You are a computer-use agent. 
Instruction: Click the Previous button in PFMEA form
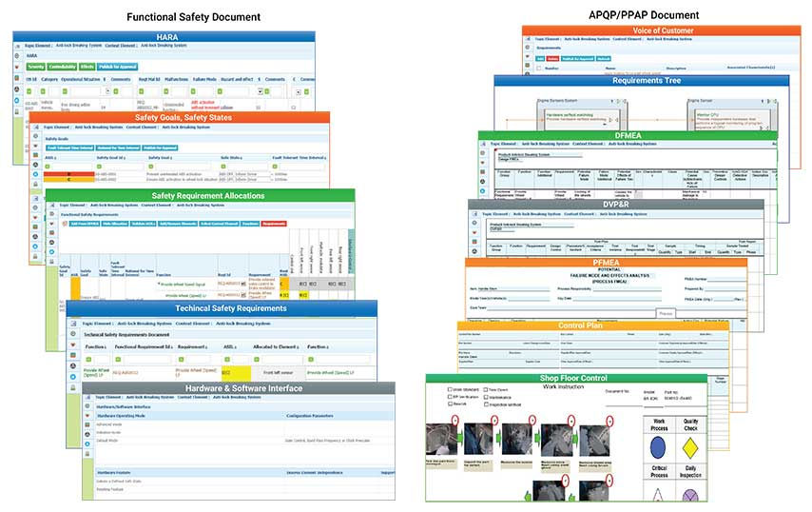[x=666, y=313]
